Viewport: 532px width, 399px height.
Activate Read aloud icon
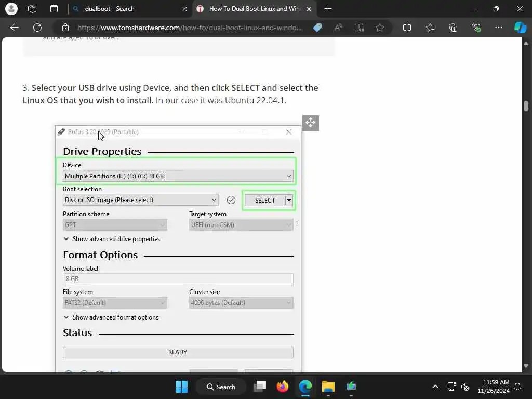(338, 28)
